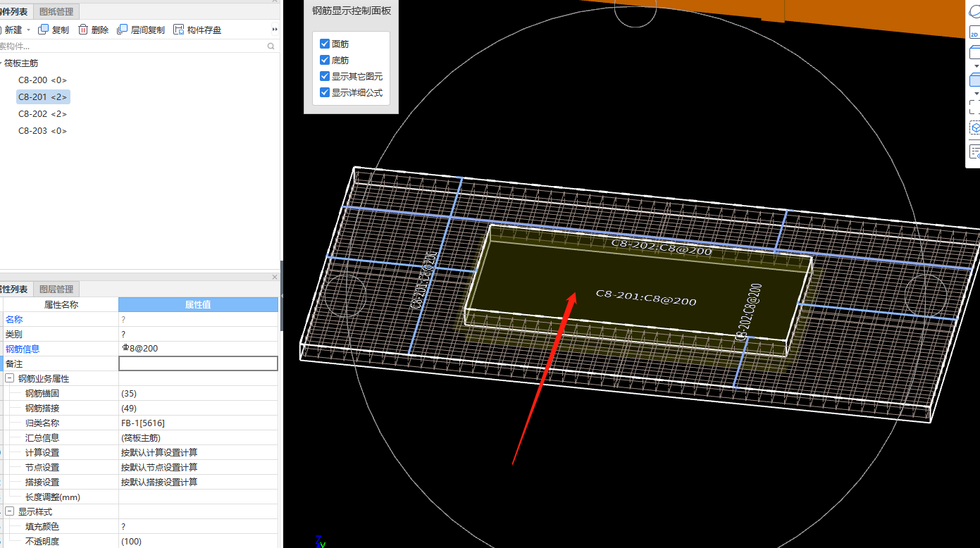This screenshot has height=548, width=980.
Task: Select C8-200 <0> in component tree
Action: (42, 80)
